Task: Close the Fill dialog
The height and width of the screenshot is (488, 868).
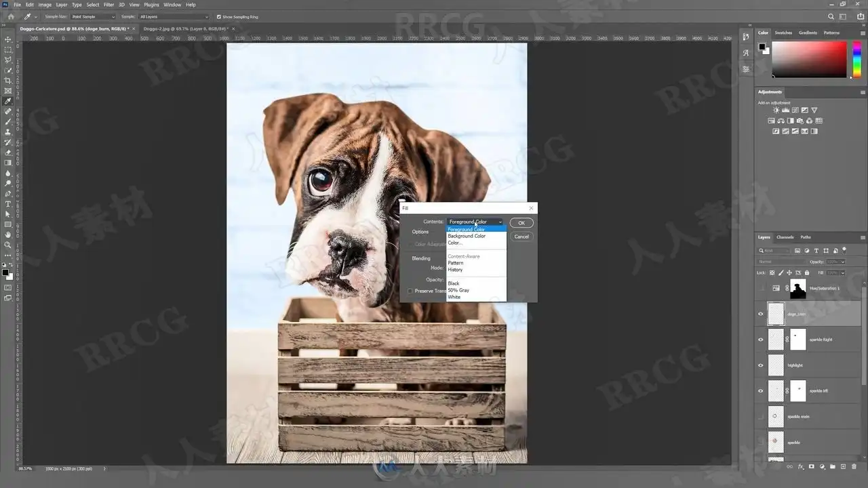Action: [531, 208]
